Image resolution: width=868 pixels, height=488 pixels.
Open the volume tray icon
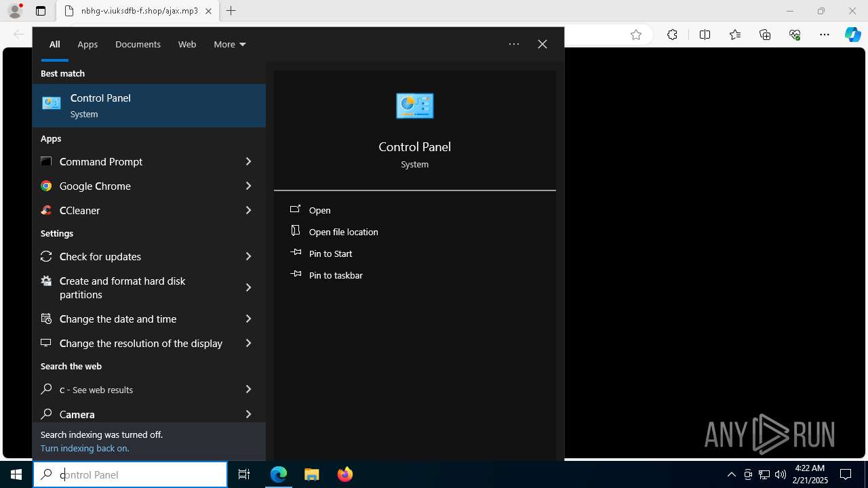coord(781,474)
